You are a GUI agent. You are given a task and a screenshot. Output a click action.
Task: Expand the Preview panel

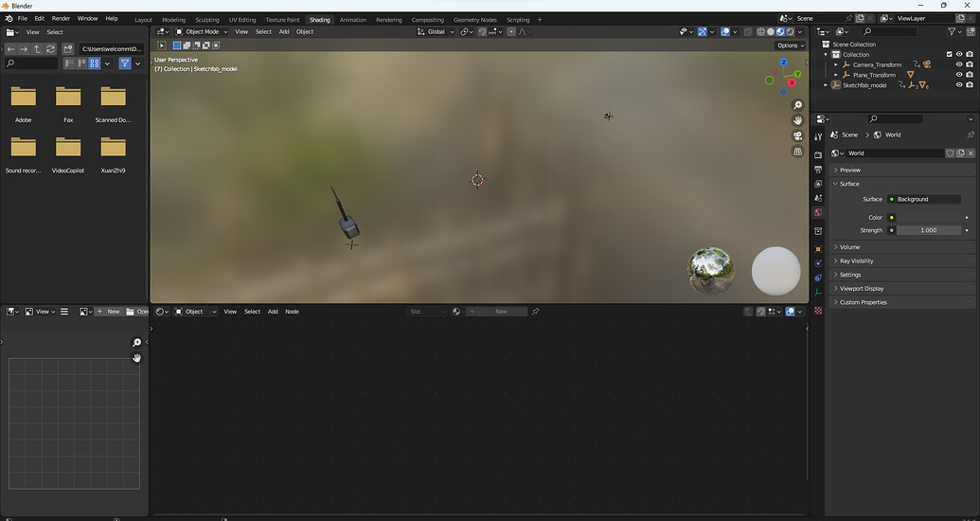point(901,171)
